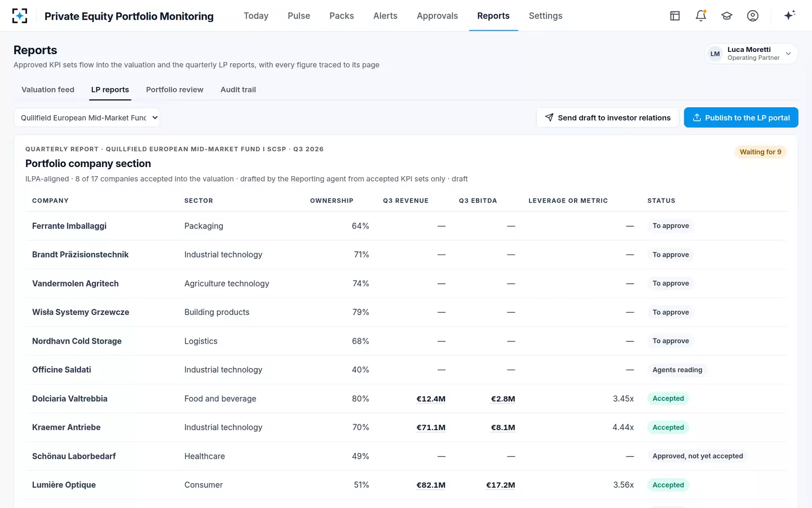Switch to the Pulse tab
Viewport: 812px width, 508px height.
coord(299,16)
